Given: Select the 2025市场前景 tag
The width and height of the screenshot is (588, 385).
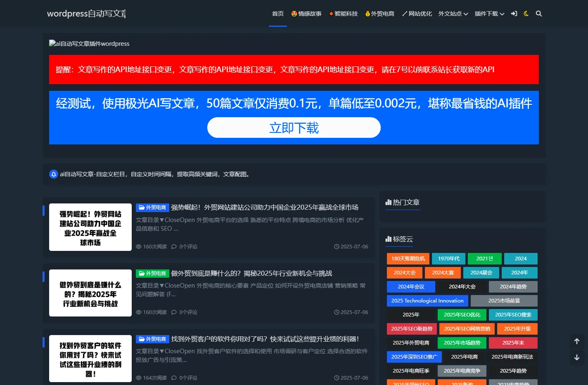Looking at the screenshot, I should (504, 301).
